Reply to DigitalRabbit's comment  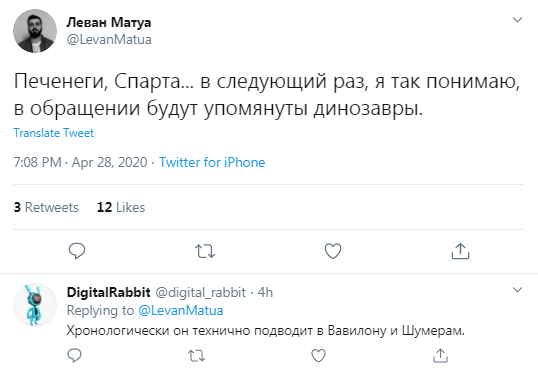74,355
